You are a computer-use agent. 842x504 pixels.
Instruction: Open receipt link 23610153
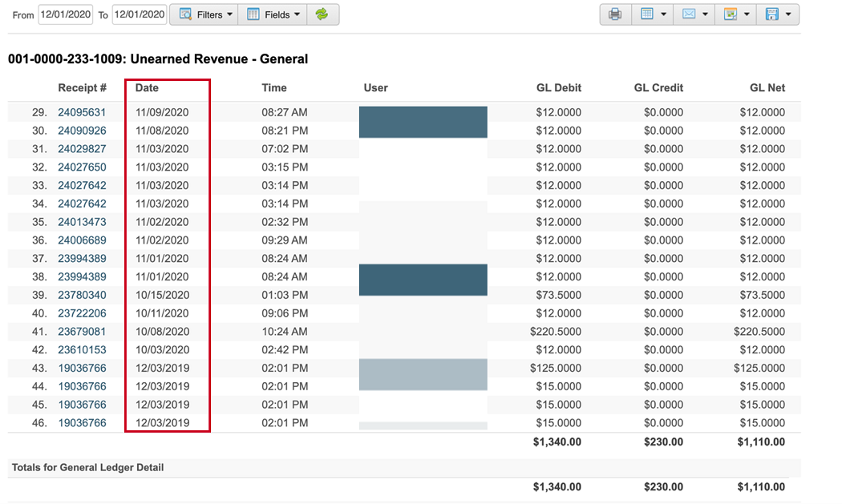tap(82, 349)
